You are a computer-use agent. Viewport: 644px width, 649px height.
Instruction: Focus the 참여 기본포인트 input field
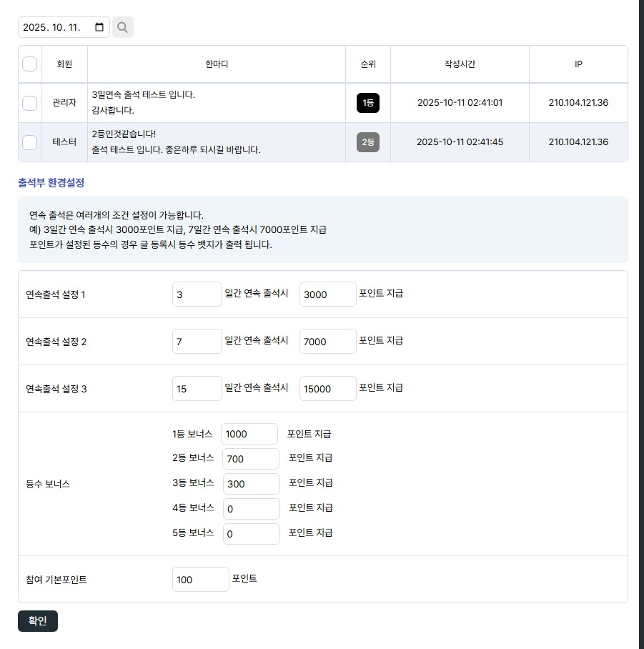coord(200,580)
